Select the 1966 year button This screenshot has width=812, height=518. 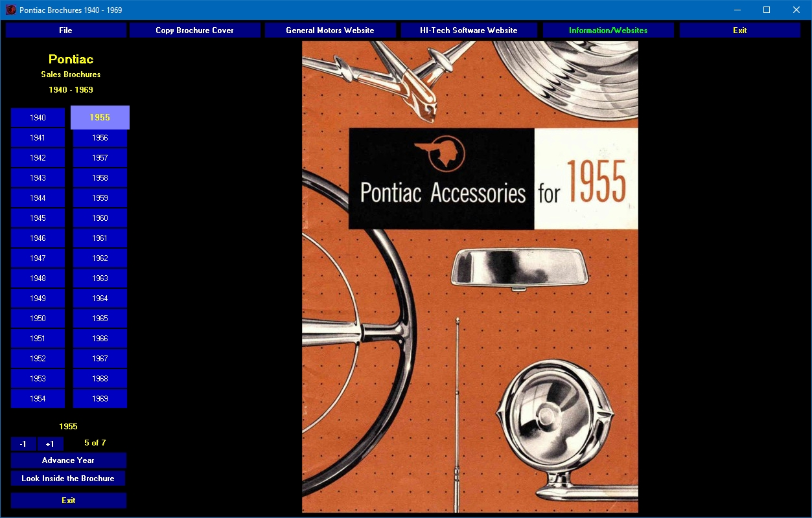(100, 339)
